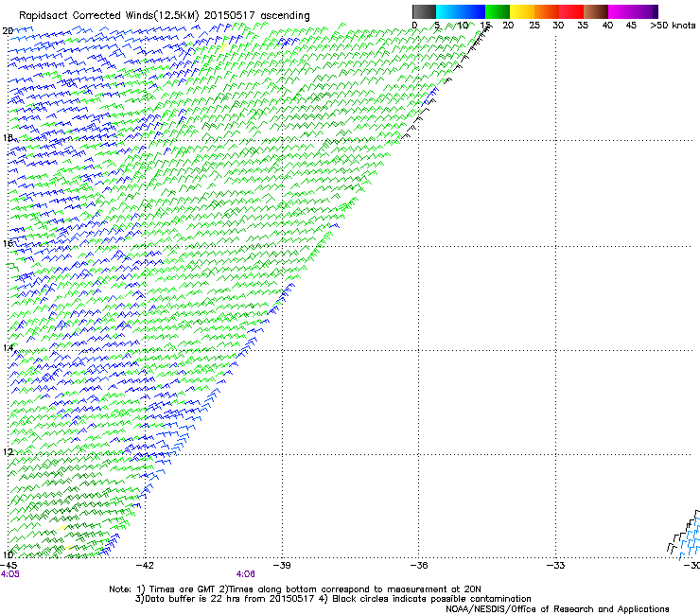Click the latitude label '16' on left axis
This screenshot has width=700, height=615.
point(8,243)
